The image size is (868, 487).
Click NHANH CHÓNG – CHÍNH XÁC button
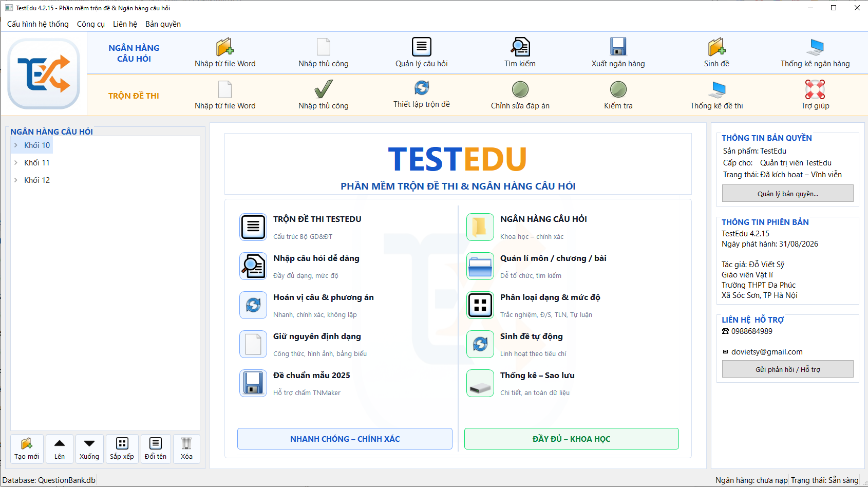click(345, 439)
